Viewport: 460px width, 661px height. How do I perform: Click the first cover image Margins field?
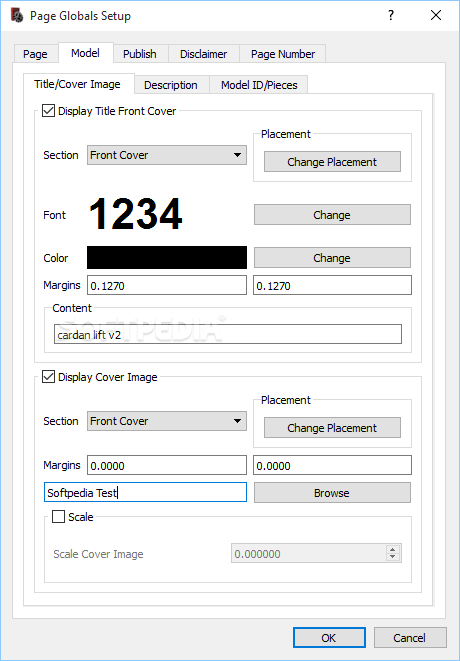(x=167, y=465)
